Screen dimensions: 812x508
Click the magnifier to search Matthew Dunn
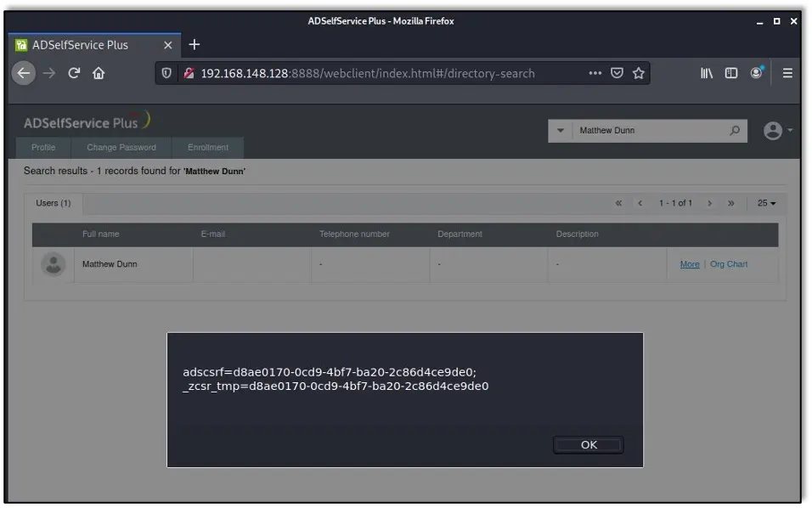click(736, 130)
